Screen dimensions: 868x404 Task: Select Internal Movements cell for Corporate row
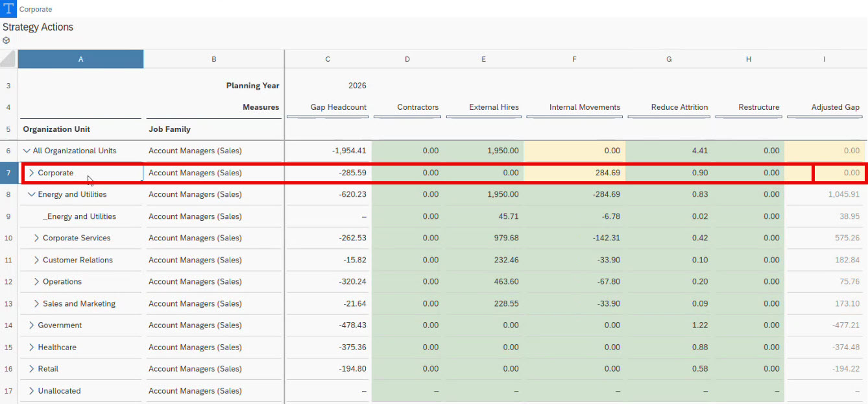[575, 173]
